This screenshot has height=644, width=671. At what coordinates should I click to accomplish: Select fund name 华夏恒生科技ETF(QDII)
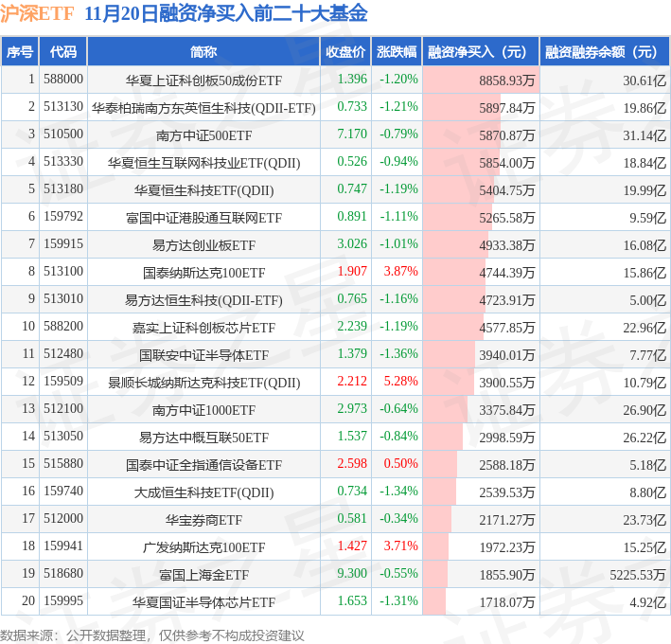click(203, 190)
